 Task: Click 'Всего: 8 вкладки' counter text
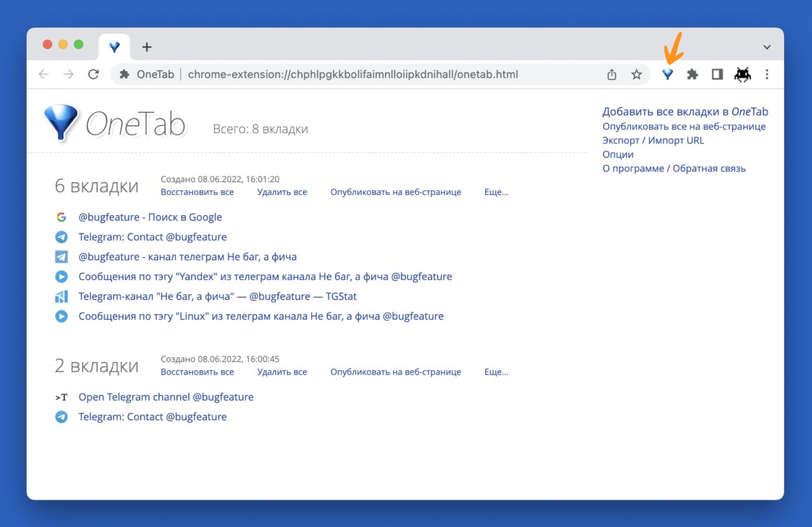[261, 129]
